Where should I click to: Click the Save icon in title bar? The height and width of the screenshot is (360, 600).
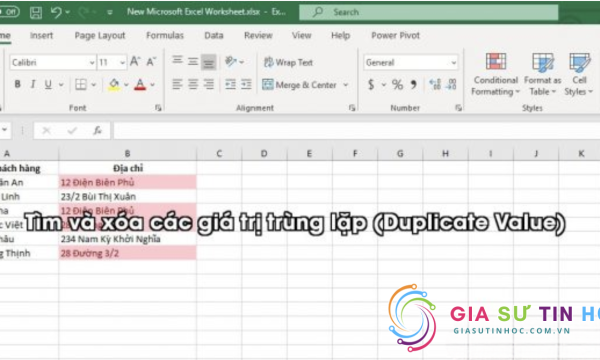tap(36, 12)
